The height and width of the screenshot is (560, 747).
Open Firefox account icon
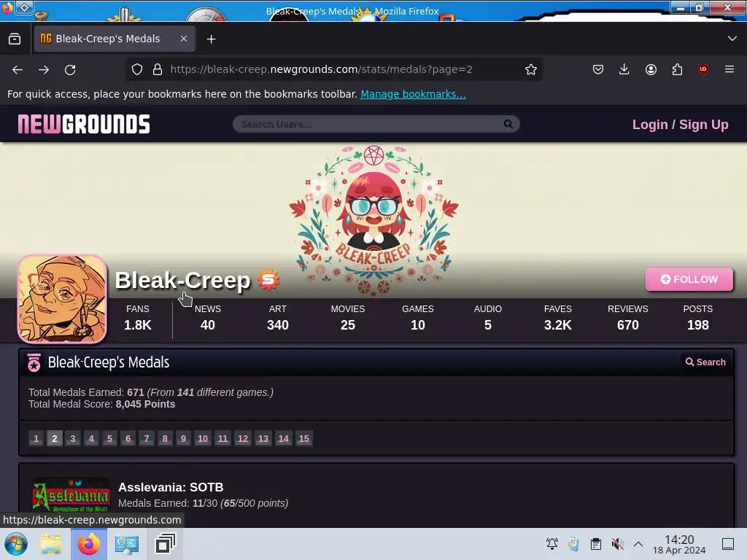(651, 69)
